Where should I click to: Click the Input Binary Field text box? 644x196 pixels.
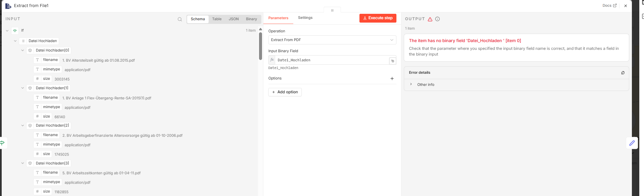pyautogui.click(x=331, y=60)
